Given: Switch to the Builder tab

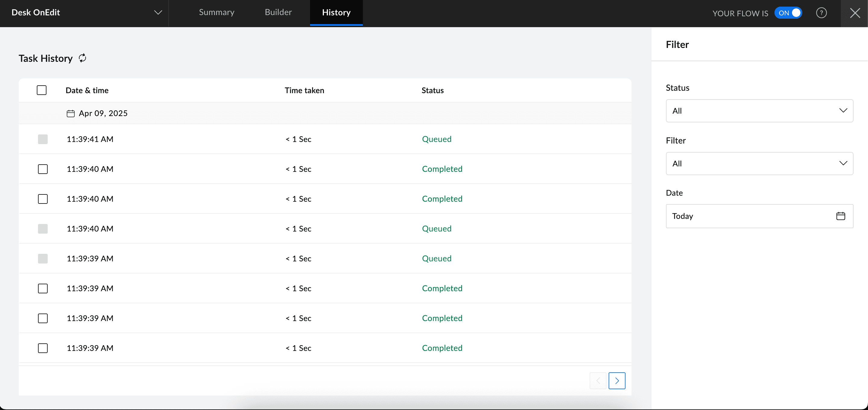Looking at the screenshot, I should tap(278, 12).
